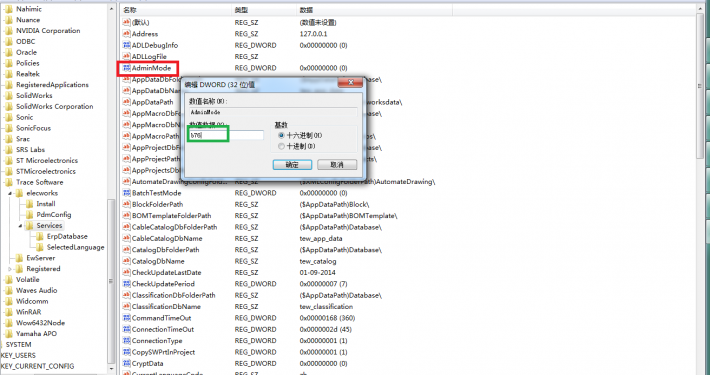Select the SYSTEM tree key
Viewport: 710px width, 375px height.
[18, 345]
